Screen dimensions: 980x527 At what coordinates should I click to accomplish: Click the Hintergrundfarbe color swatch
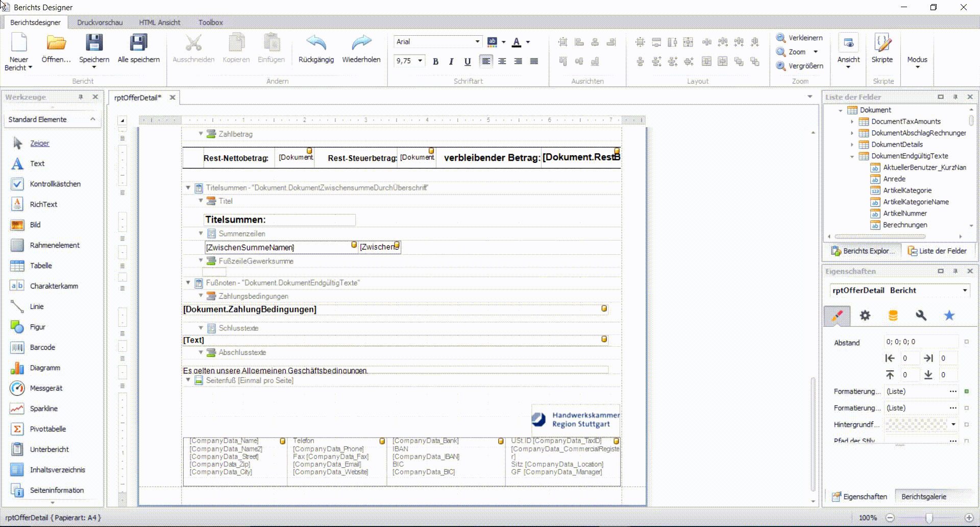pyautogui.click(x=916, y=424)
